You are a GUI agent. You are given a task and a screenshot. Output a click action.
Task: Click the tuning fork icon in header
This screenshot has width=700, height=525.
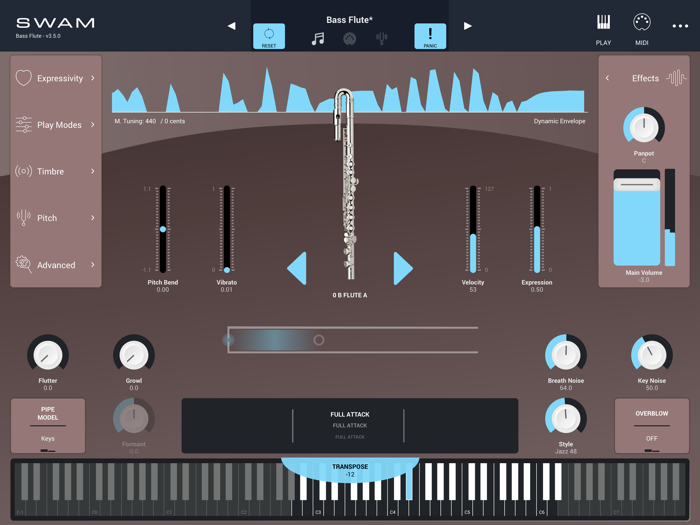381,39
